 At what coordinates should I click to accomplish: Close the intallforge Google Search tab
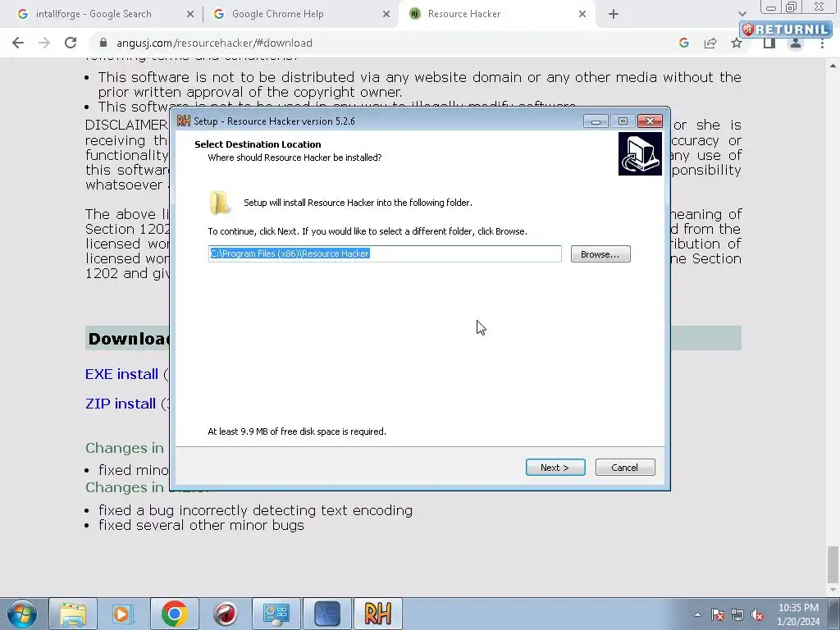coord(190,14)
